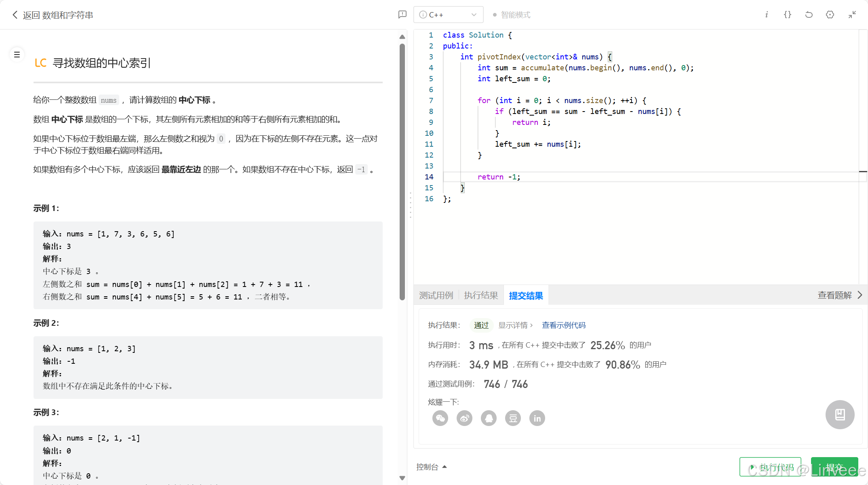The image size is (868, 485).
Task: Click the description panel scrollbar thumb
Action: tap(402, 172)
